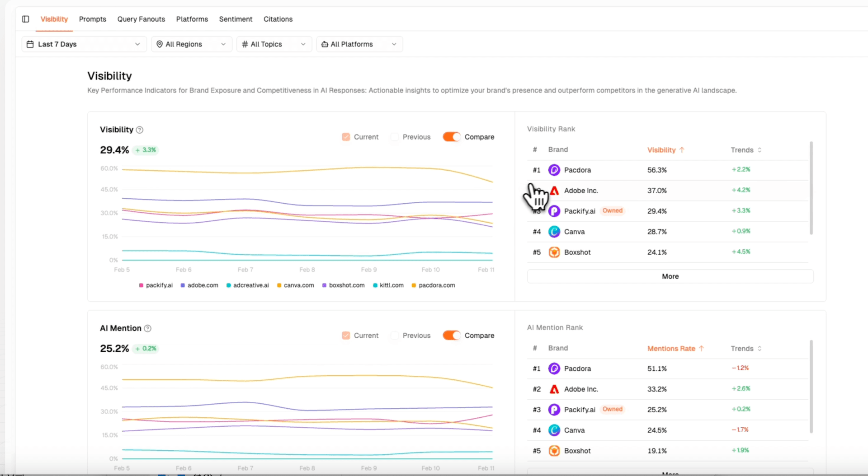
Task: Open the Last 7 Days dropdown
Action: pos(84,44)
